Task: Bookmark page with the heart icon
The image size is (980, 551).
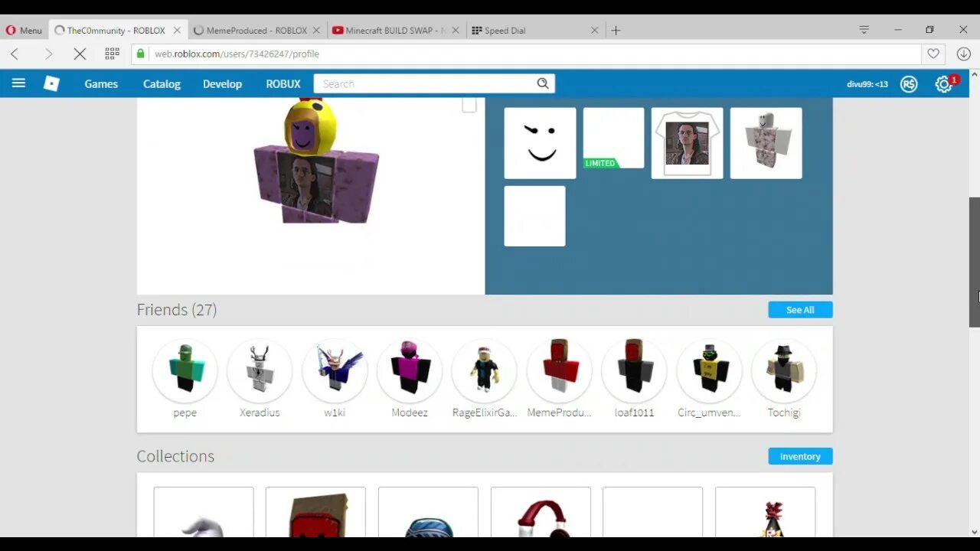Action: click(x=933, y=54)
